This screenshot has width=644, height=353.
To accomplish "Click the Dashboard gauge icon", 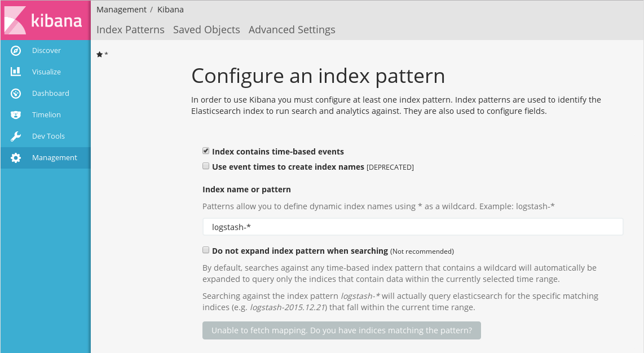I will coord(16,94).
